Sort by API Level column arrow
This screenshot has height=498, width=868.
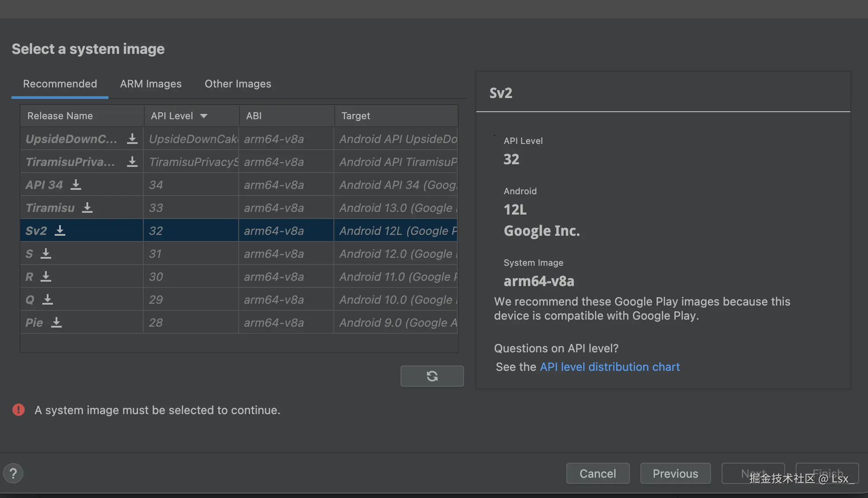tap(203, 116)
